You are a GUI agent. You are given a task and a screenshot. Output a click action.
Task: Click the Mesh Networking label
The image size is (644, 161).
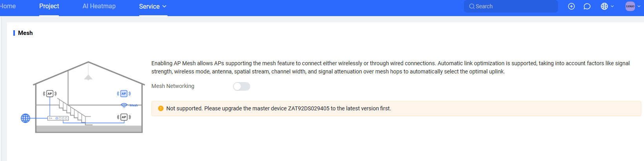[173, 86]
